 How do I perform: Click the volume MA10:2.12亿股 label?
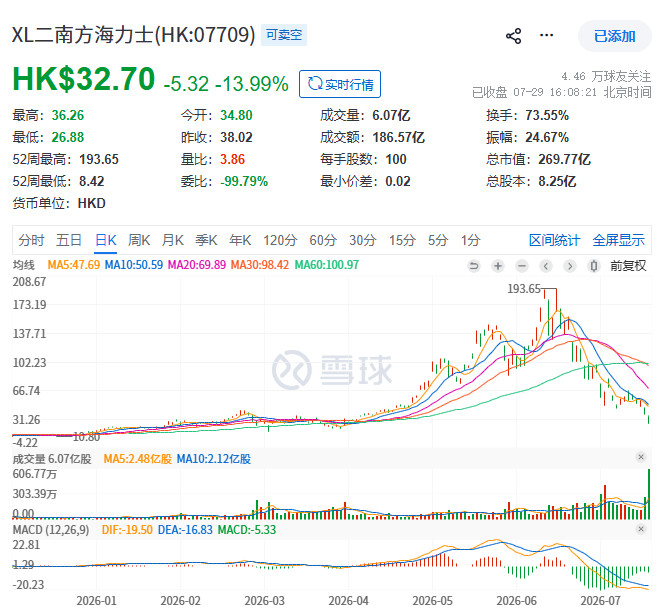click(x=214, y=459)
